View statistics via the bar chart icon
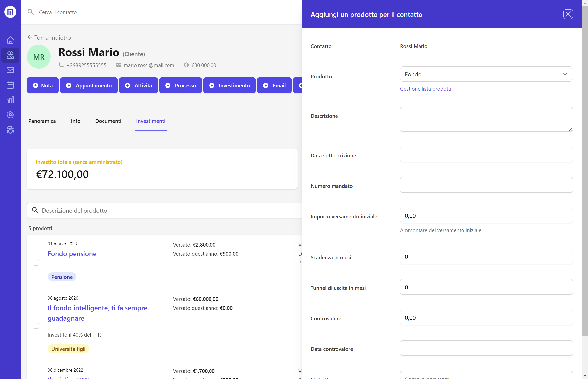588x379 pixels. pos(10,100)
